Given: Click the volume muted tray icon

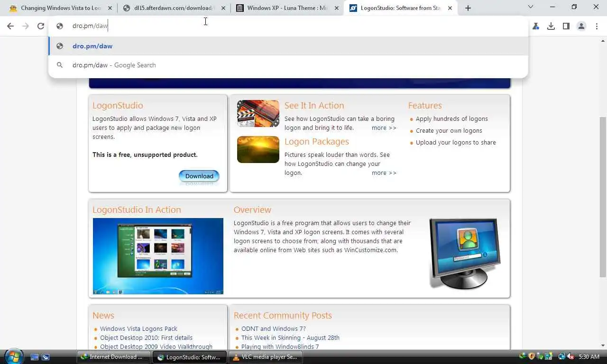Looking at the screenshot, I should click(x=570, y=357).
